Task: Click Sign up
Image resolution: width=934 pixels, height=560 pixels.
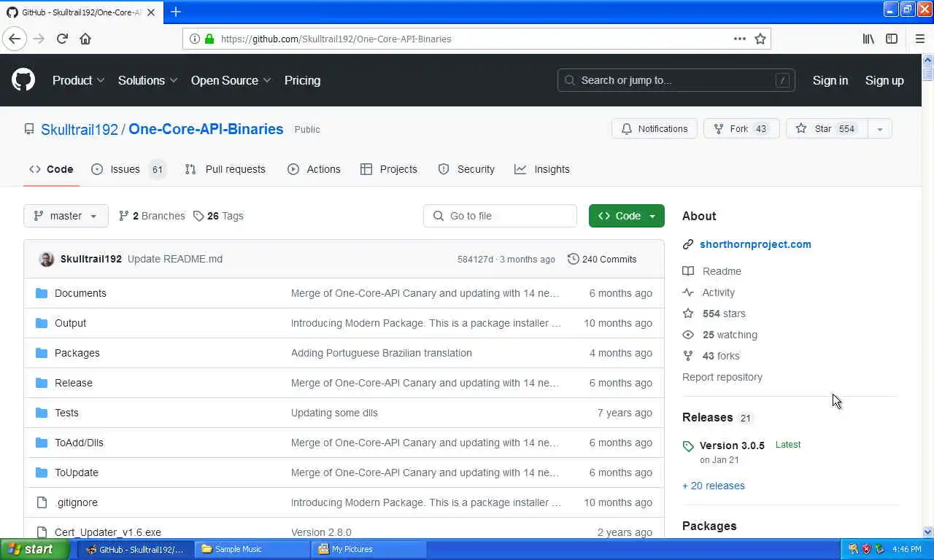Action: point(884,80)
